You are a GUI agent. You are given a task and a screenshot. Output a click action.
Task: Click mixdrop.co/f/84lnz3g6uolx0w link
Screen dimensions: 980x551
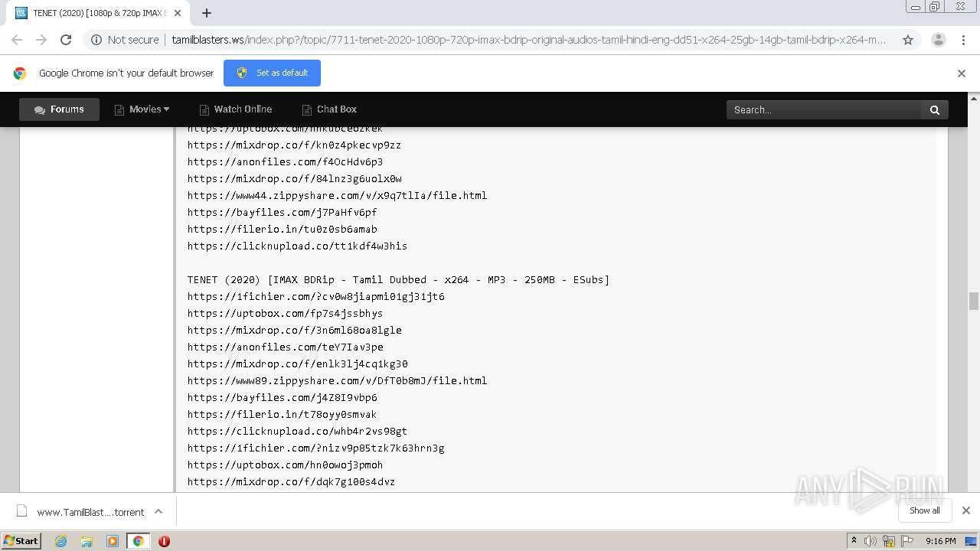294,178
